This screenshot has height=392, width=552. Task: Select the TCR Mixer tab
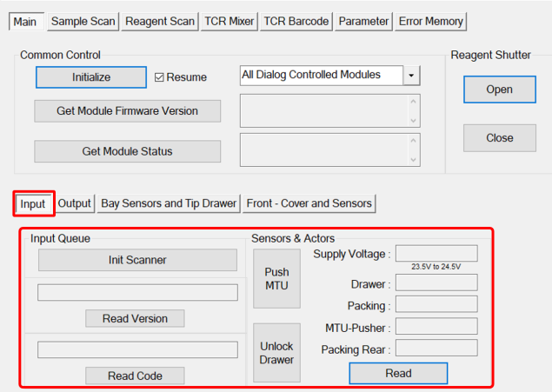(229, 21)
